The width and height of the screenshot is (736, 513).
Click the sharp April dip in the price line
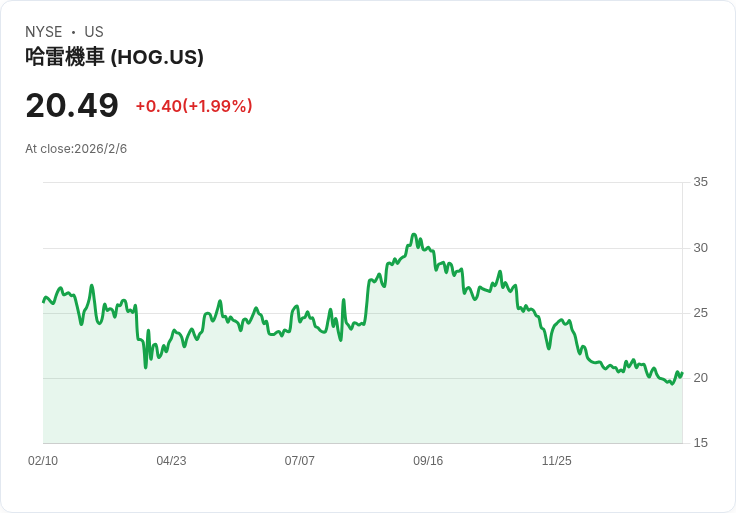click(145, 366)
